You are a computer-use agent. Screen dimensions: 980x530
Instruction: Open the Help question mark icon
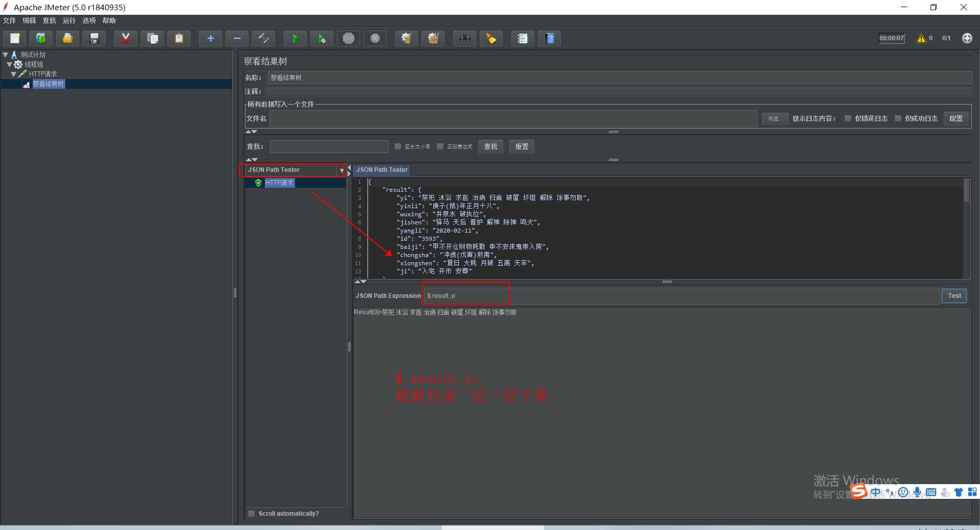pos(550,38)
